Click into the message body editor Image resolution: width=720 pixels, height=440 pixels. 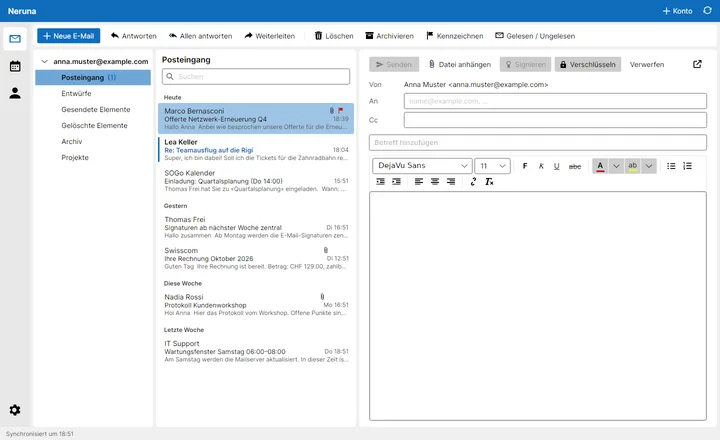(538, 306)
